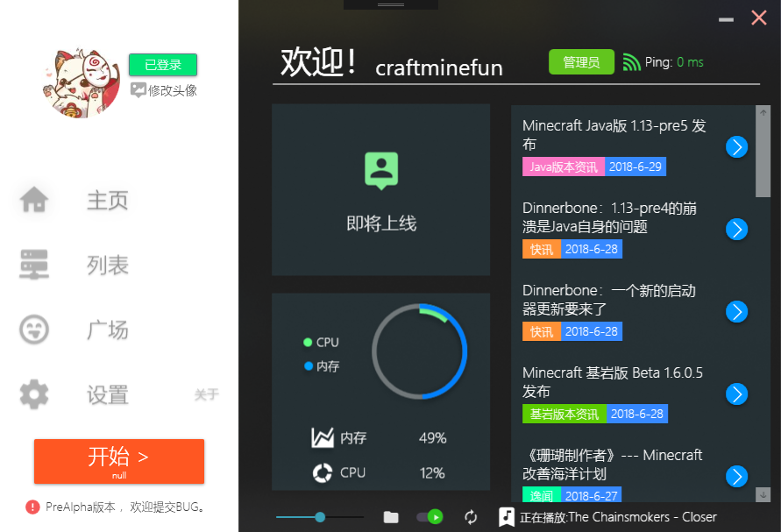Viewport: 781px width, 532px height.
Task: Click the refresh loop icon
Action: 471,517
